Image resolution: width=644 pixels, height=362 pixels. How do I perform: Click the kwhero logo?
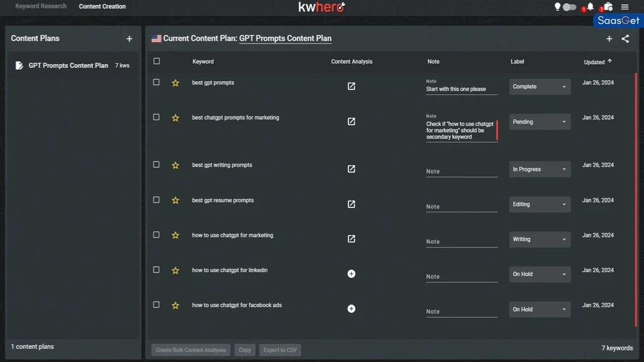point(321,7)
